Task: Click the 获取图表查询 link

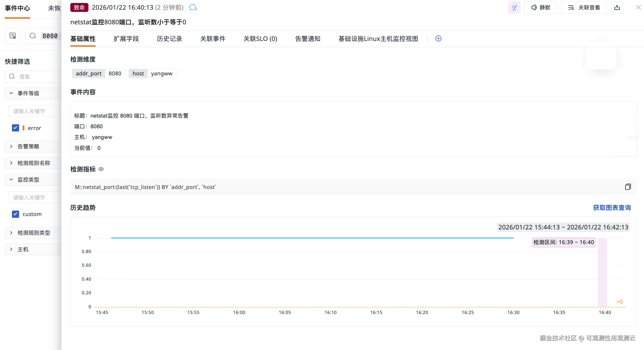Action: coord(612,207)
